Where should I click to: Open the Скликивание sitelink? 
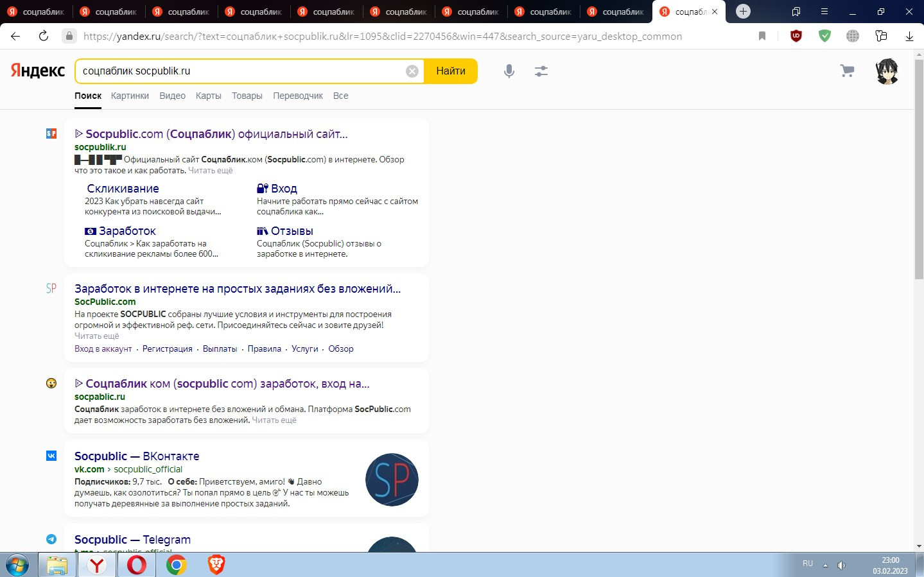pos(123,189)
